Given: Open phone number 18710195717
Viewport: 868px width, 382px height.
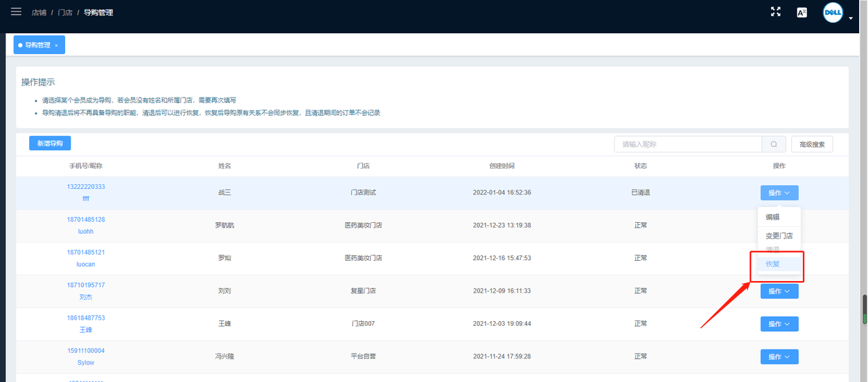Looking at the screenshot, I should coord(85,285).
